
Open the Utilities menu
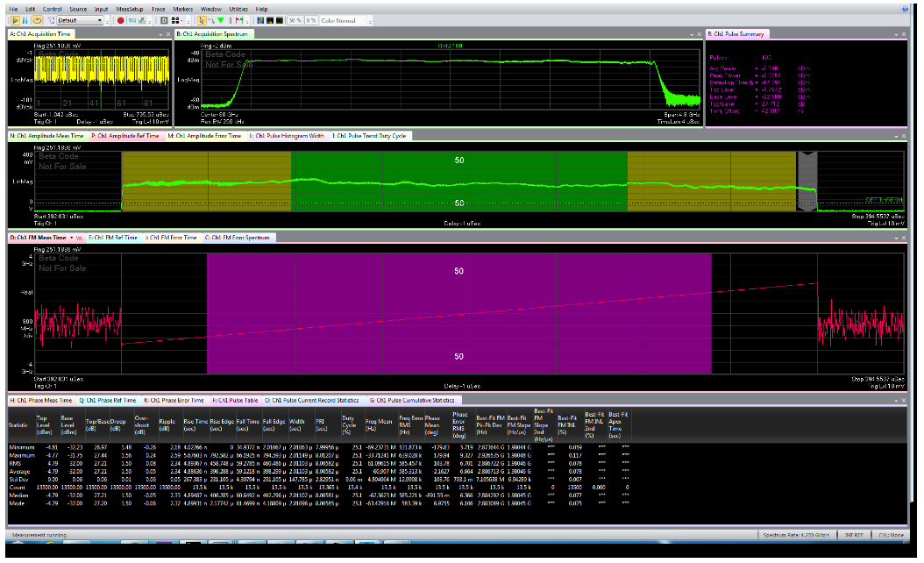[239, 8]
